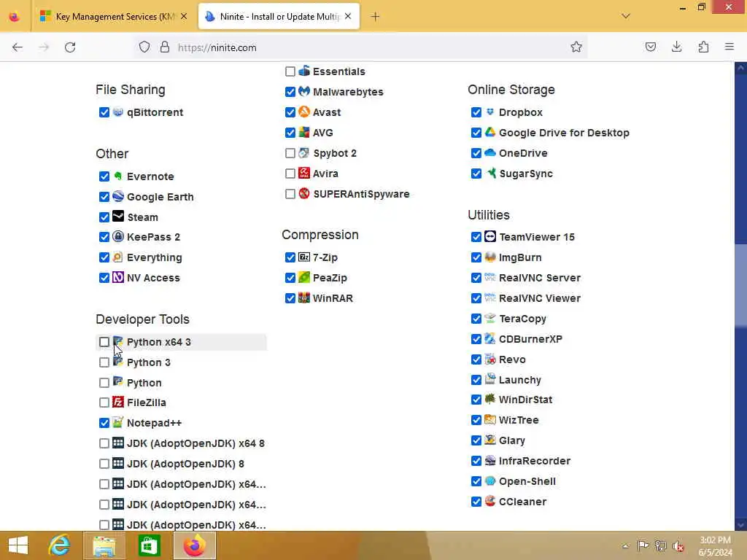Screen dimensions: 747x560
Task: Show hidden system tray icons
Action: point(625,545)
